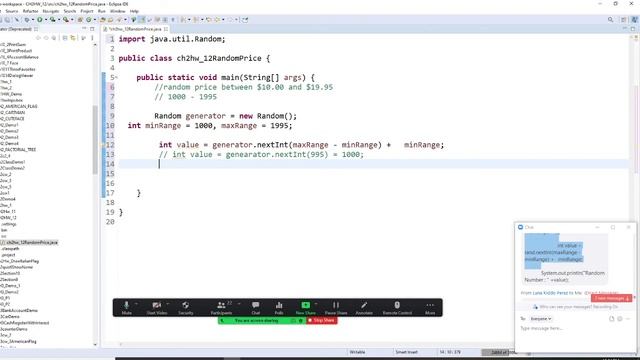The width and height of the screenshot is (640, 360).
Task: Click the green Run button in Eclipse toolbar
Action: (x=40, y=20)
